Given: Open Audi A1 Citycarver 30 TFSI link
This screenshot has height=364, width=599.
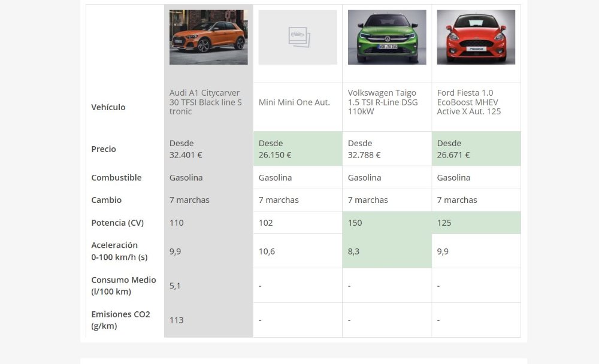Looking at the screenshot, I should (205, 102).
